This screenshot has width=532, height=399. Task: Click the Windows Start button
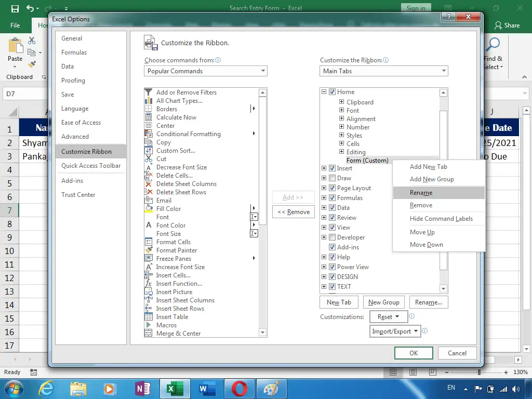[x=14, y=389]
